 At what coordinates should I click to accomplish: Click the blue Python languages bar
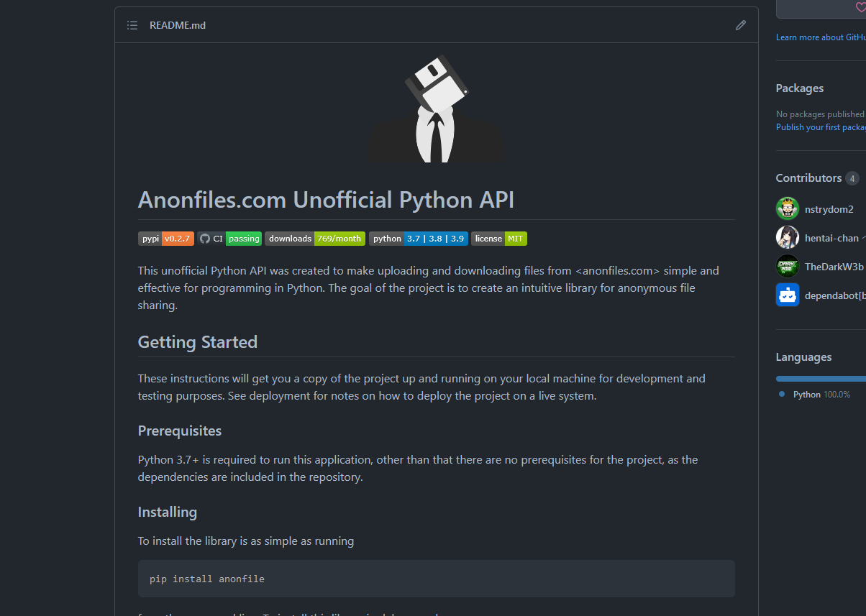click(x=821, y=379)
